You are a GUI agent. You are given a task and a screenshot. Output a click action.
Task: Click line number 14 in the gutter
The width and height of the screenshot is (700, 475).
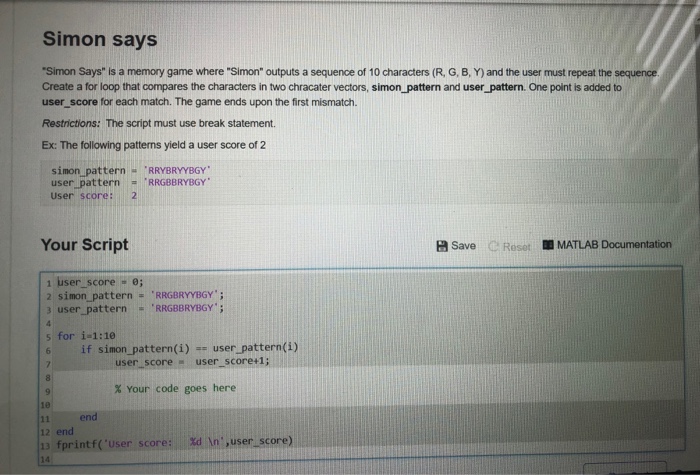[46, 459]
